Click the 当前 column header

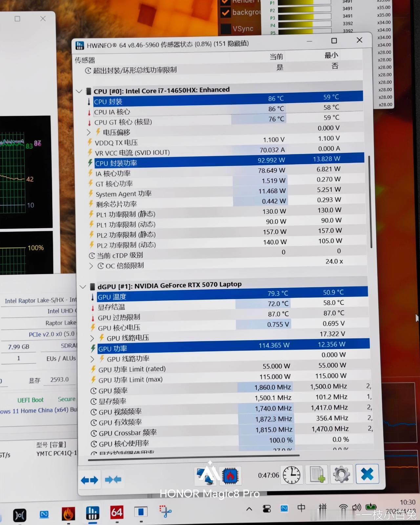pyautogui.click(x=276, y=57)
